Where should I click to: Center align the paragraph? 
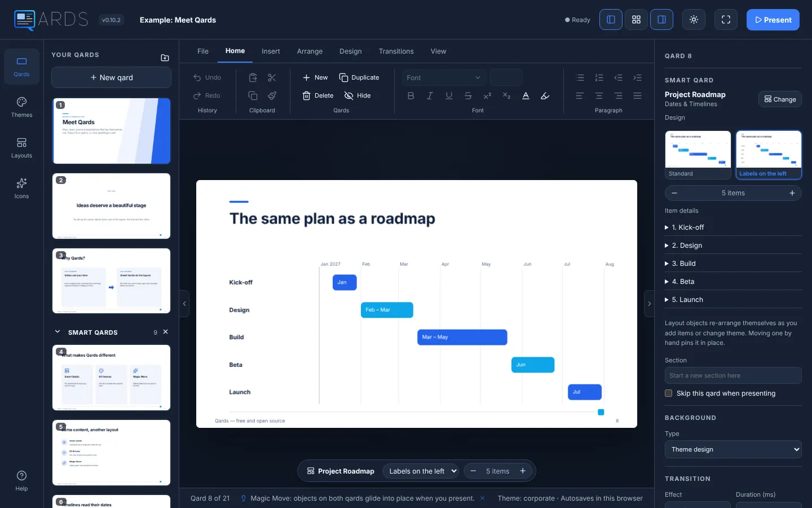click(x=599, y=95)
